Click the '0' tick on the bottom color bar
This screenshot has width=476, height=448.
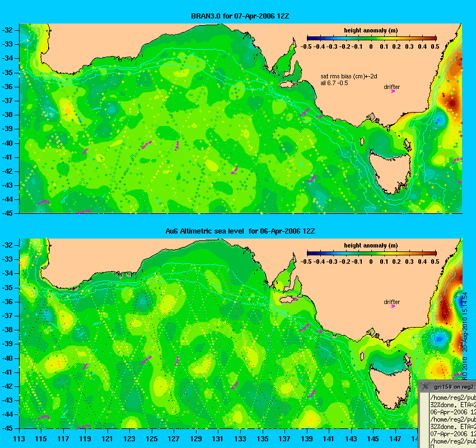371,262
